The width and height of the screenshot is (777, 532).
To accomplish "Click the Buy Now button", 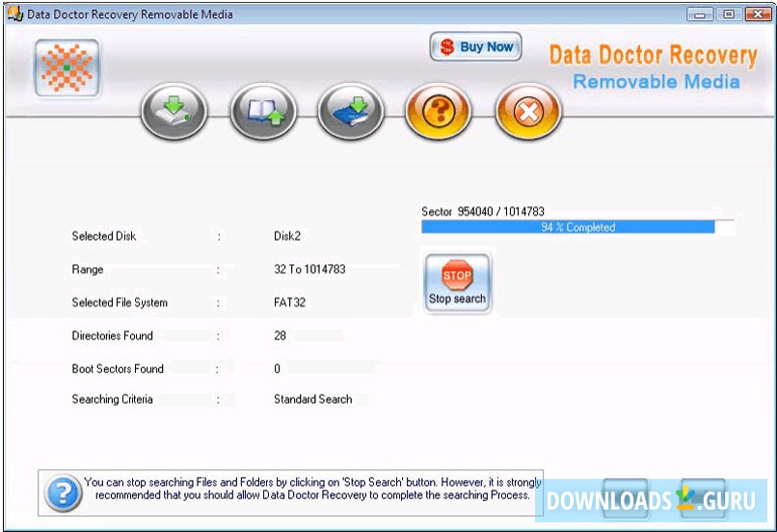I will (475, 47).
